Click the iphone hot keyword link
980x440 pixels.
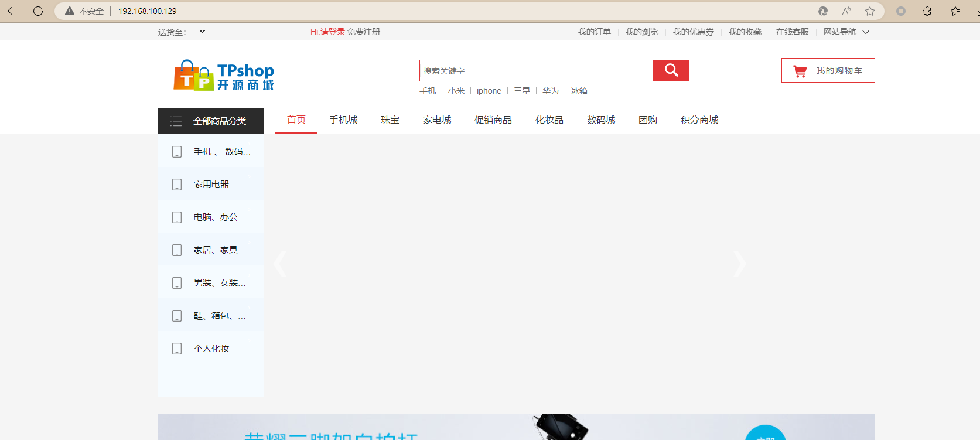(489, 91)
